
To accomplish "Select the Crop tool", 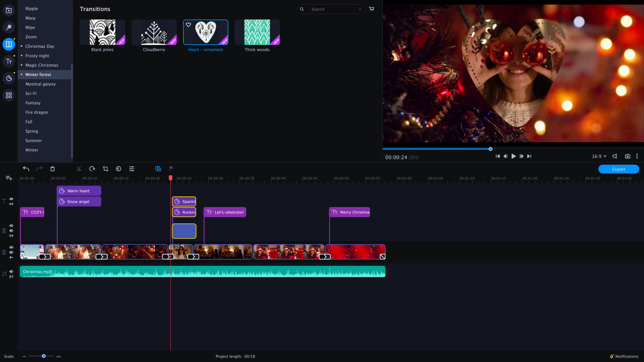I will (105, 169).
